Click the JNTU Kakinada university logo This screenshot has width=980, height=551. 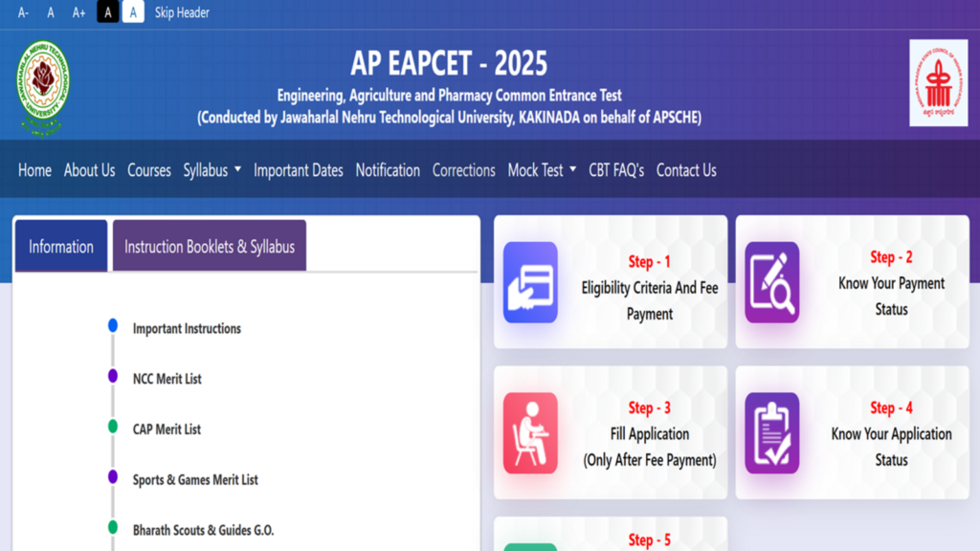click(42, 87)
